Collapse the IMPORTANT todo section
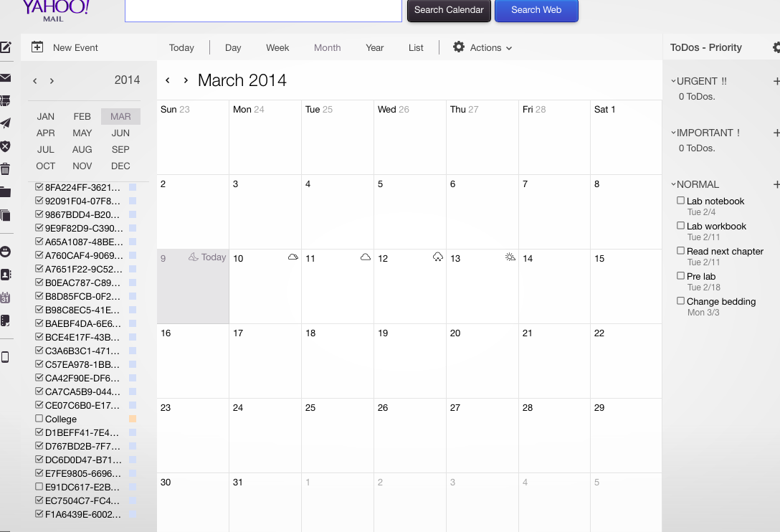 pos(673,133)
